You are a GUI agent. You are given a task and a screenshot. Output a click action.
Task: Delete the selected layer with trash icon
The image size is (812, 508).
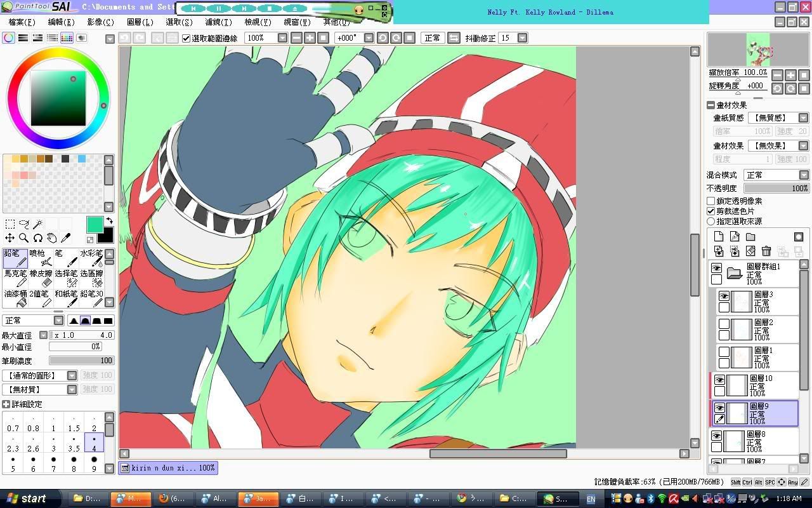766,251
